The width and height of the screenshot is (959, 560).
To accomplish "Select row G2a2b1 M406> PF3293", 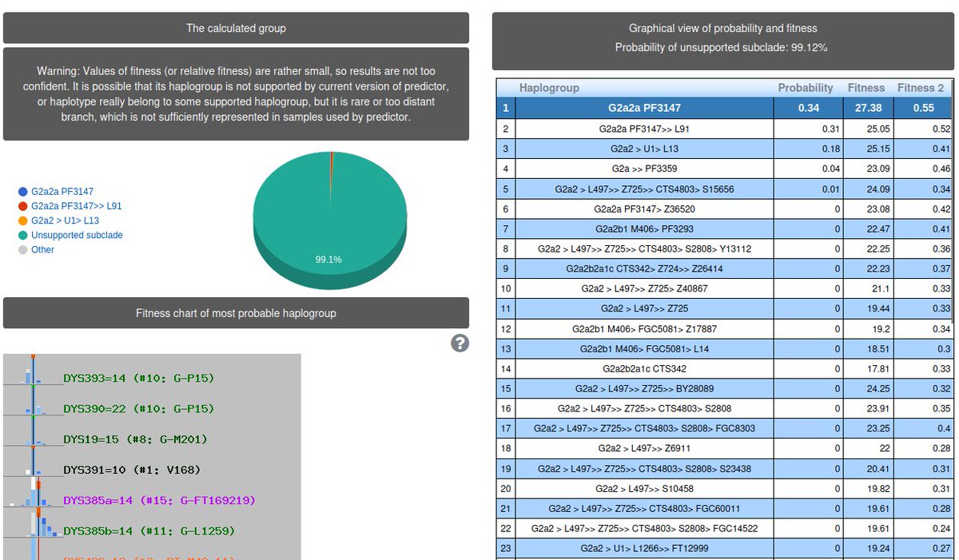I will tap(726, 228).
